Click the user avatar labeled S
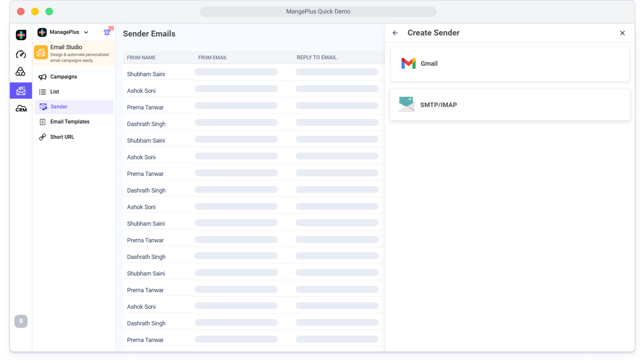This screenshot has height=363, width=644. coord(21,321)
